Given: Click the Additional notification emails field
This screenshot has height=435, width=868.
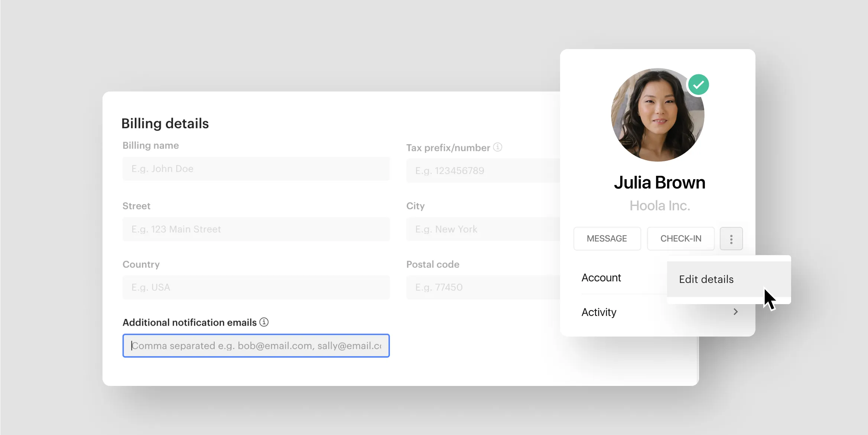Looking at the screenshot, I should [256, 346].
